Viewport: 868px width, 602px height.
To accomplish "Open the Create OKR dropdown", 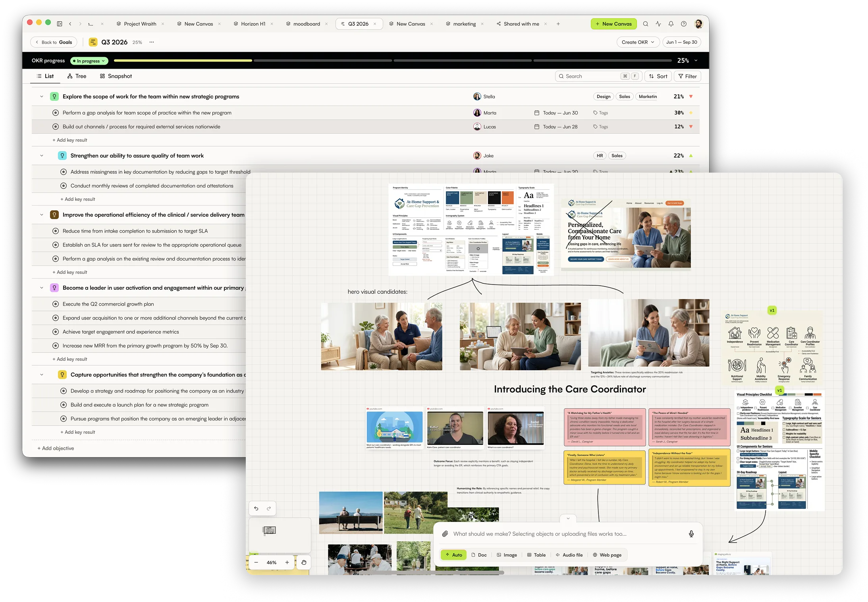I will tap(638, 42).
